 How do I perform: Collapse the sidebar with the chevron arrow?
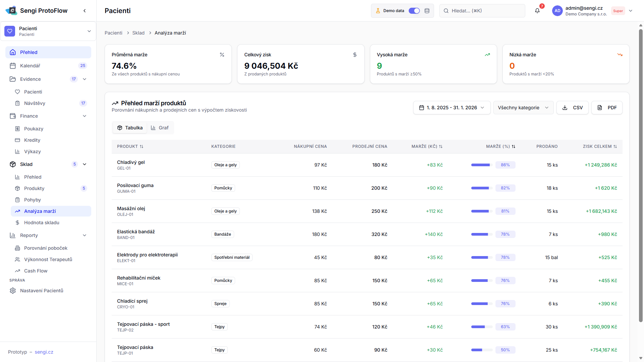click(85, 11)
